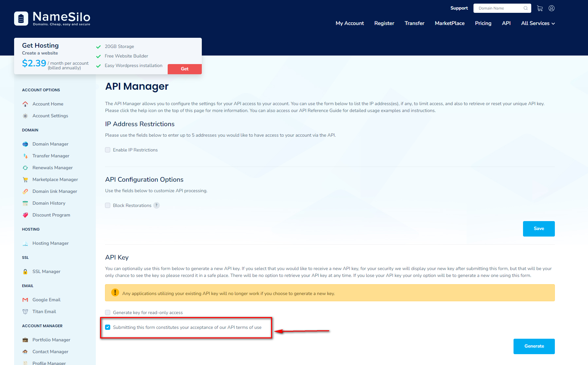The height and width of the screenshot is (365, 588).
Task: Open Google Email in sidebar
Action: [x=46, y=300]
